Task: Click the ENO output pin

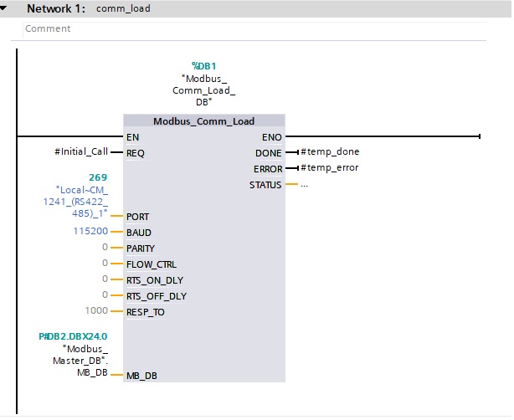Action: pos(272,137)
